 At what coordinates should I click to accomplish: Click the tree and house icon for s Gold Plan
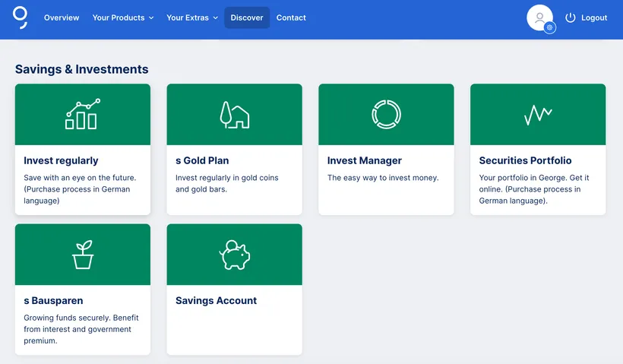(x=235, y=115)
